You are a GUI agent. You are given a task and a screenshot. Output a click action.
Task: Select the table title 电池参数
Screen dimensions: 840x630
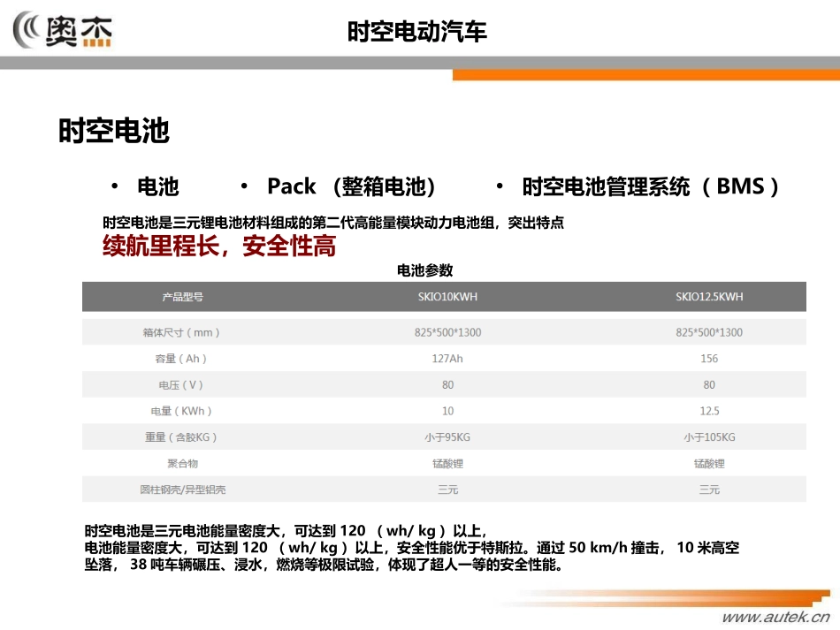(x=424, y=270)
